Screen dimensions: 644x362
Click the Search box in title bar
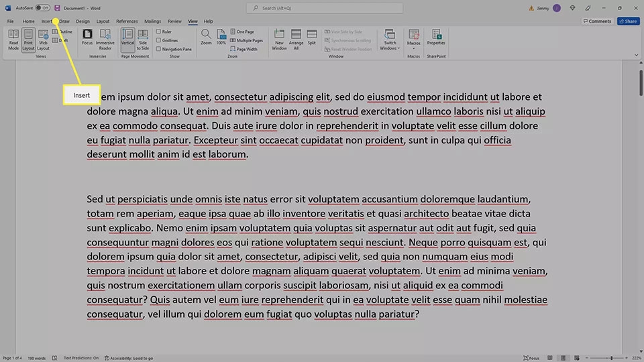tap(325, 8)
